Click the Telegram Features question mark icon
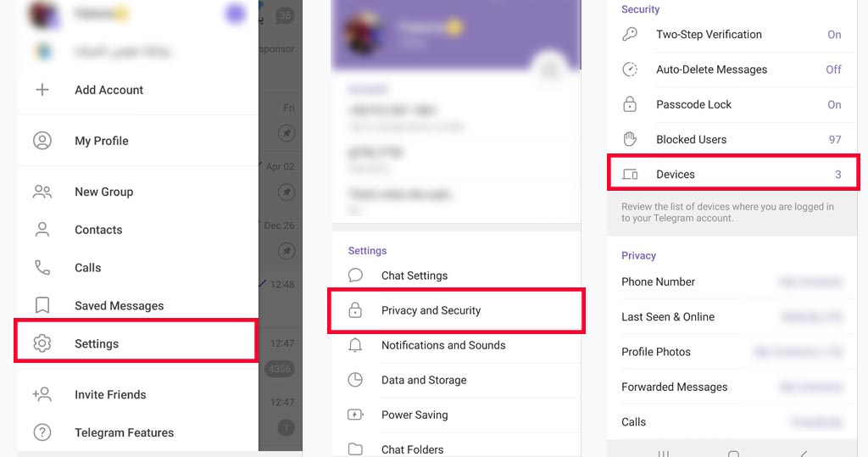868x457 pixels. (42, 432)
